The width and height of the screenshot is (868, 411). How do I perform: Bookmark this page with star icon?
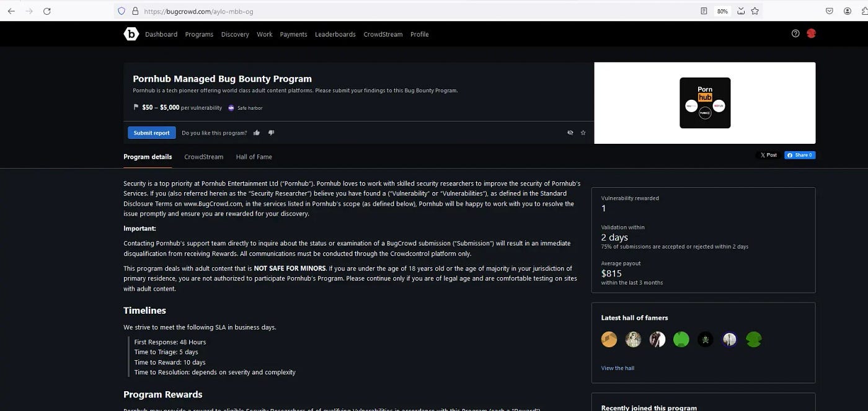tap(755, 11)
